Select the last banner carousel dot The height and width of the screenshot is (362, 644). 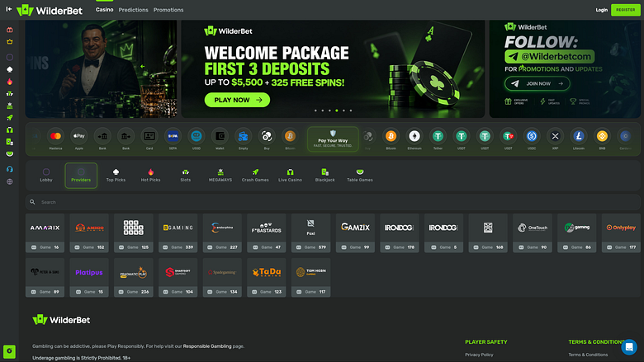[351, 110]
